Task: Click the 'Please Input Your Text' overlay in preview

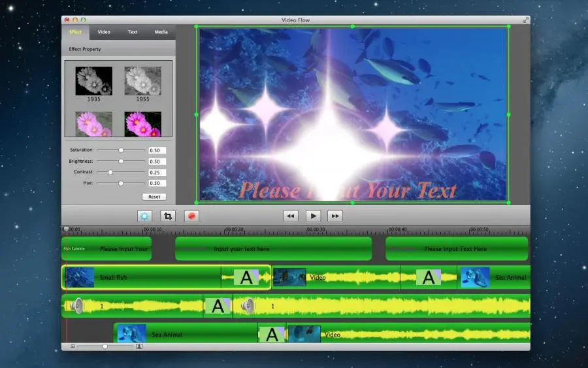Action: tap(348, 190)
